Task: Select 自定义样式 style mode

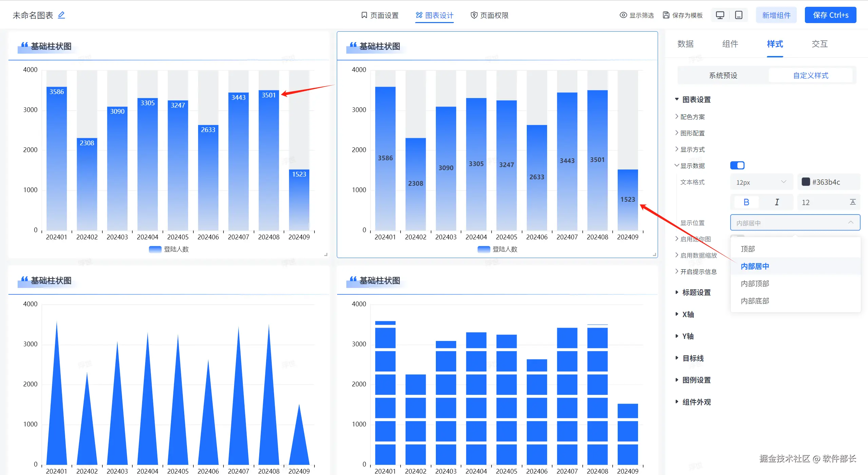Action: (810, 75)
